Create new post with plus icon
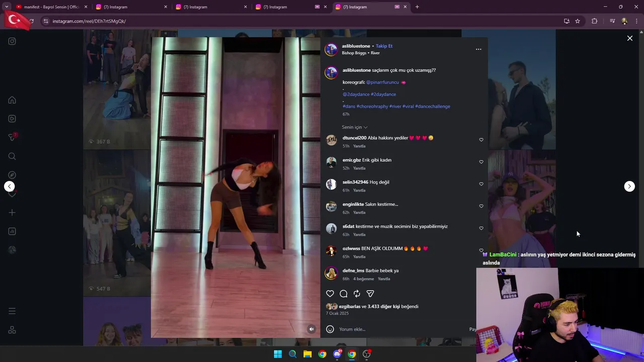Viewport: 644px width, 362px height. tap(12, 213)
